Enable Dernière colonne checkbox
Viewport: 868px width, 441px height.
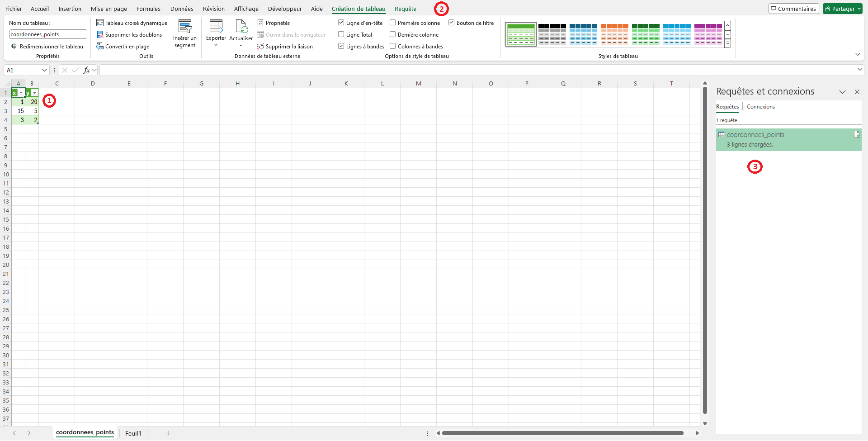tap(393, 34)
